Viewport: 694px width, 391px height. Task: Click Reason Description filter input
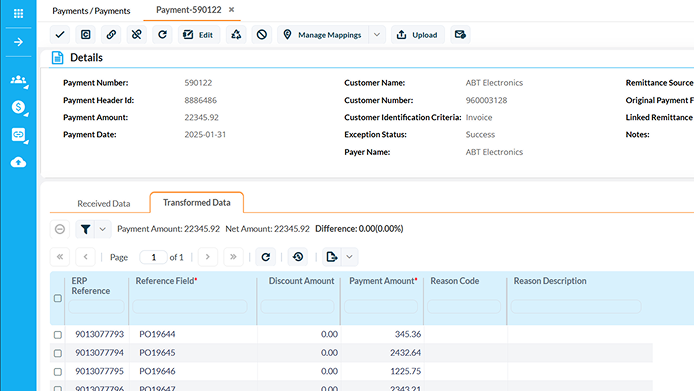[576, 306]
